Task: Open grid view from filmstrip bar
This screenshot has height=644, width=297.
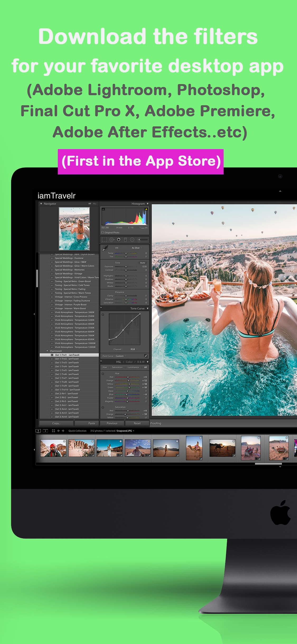Action: (53, 431)
